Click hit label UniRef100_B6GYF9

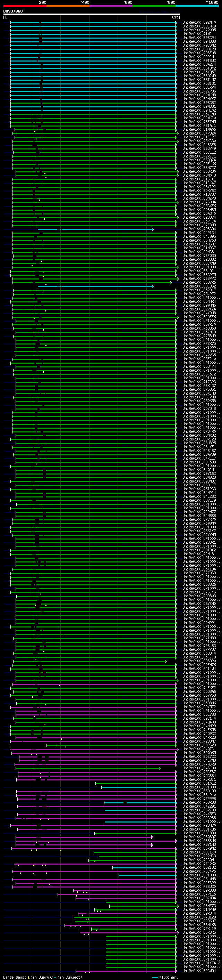[x=199, y=148]
